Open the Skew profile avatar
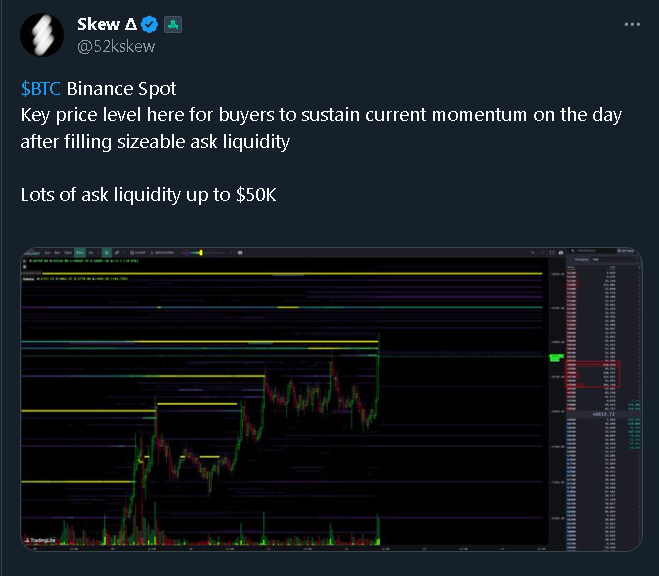This screenshot has height=576, width=659. click(x=42, y=35)
